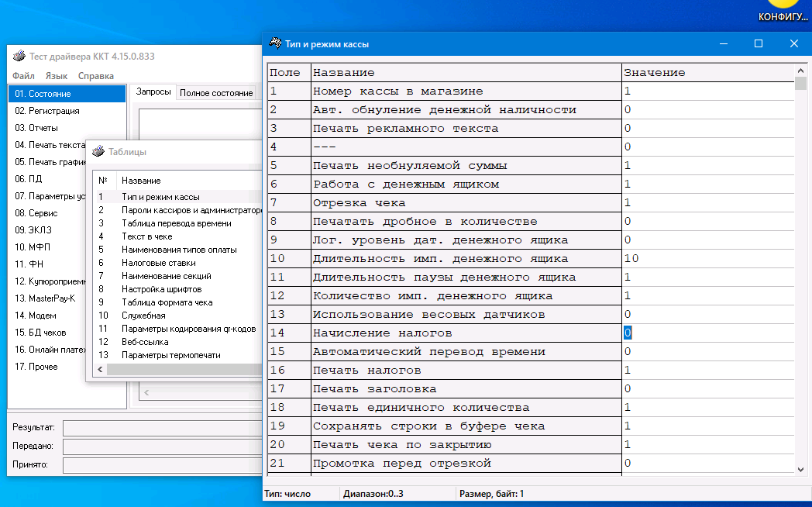Image resolution: width=812 pixels, height=507 pixels.
Task: Click the Результат input field
Action: [x=163, y=428]
